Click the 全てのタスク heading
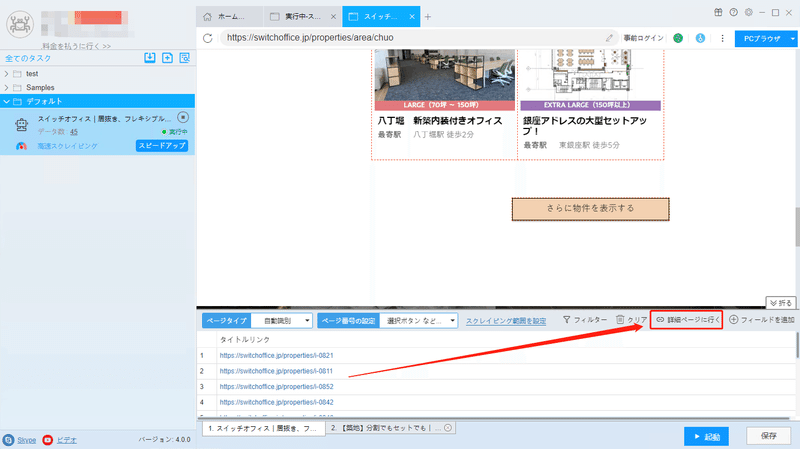800x449 pixels. click(28, 58)
